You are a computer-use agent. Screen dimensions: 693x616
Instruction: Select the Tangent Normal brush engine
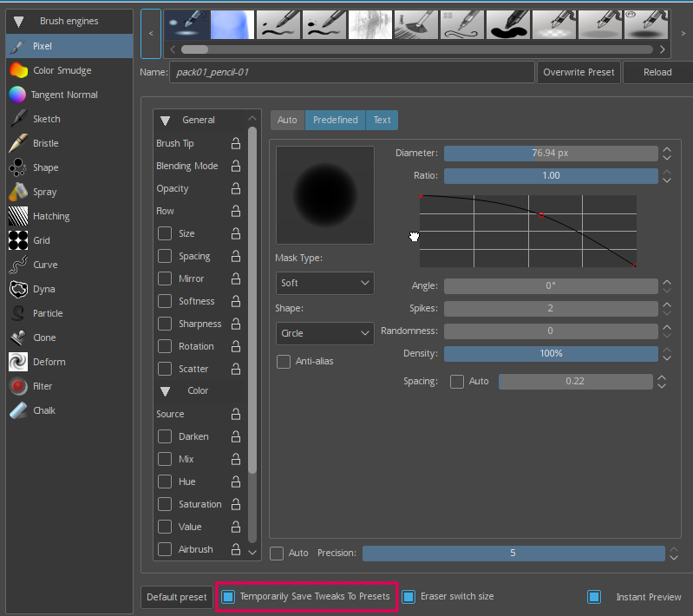[x=63, y=95]
